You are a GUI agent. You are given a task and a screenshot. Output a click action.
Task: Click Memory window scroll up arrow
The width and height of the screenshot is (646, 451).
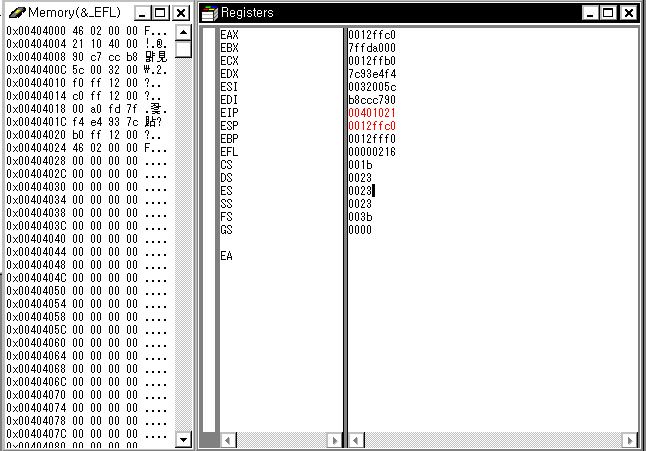183,32
